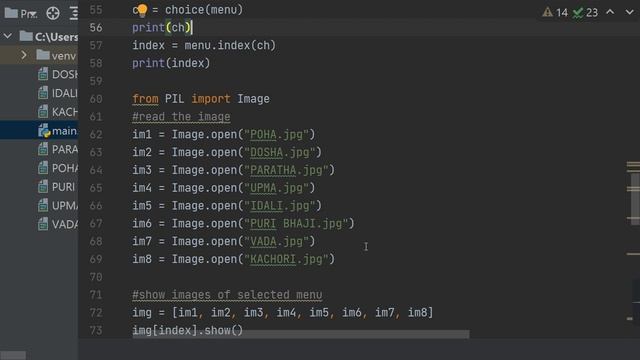Click the main.py Python file icon
The width and height of the screenshot is (640, 360).
coord(44,131)
